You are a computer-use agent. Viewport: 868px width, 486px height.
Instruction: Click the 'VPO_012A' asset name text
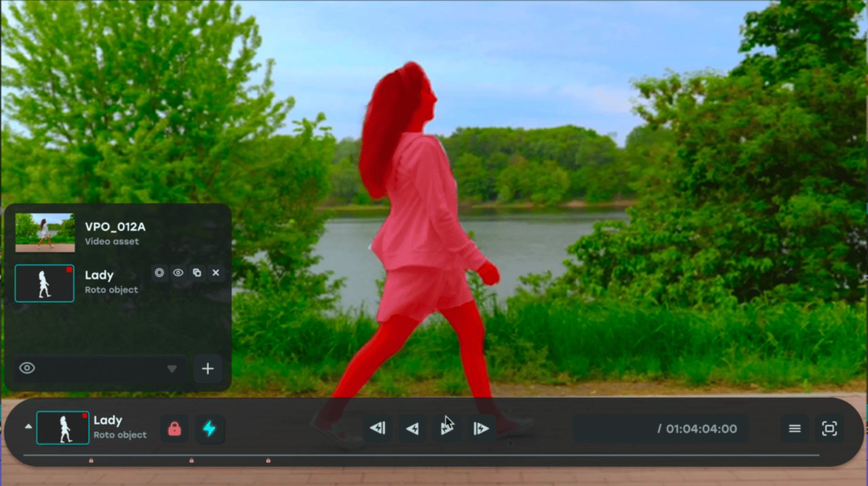point(115,226)
